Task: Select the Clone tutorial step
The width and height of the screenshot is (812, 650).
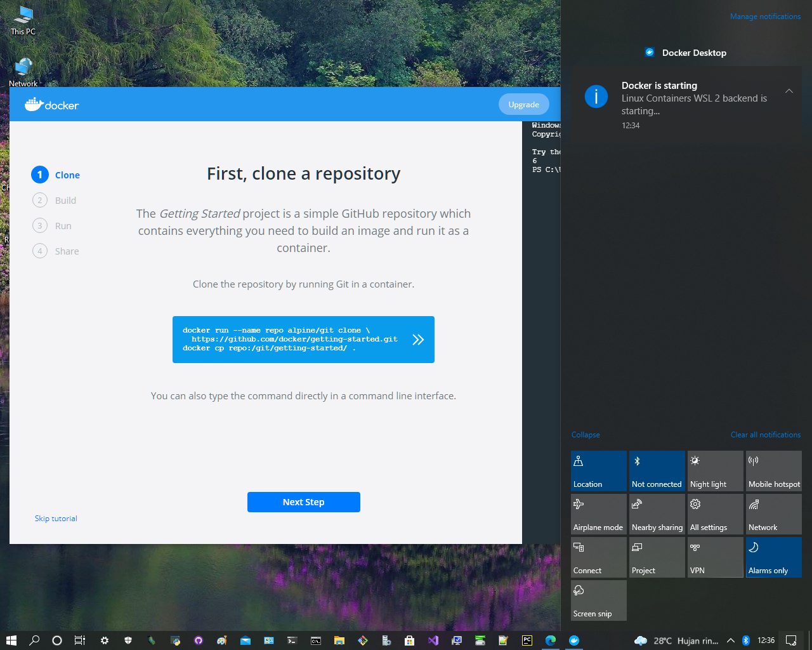Action: pos(56,175)
